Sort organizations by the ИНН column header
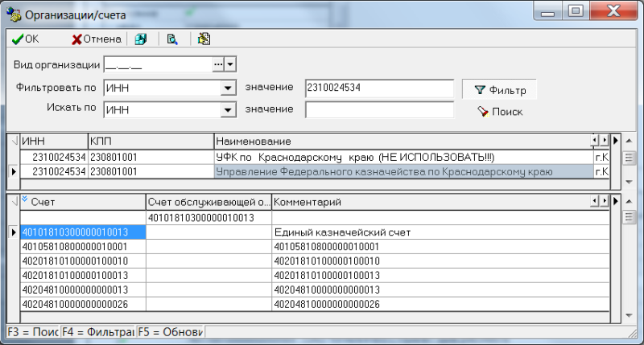 [x=54, y=141]
